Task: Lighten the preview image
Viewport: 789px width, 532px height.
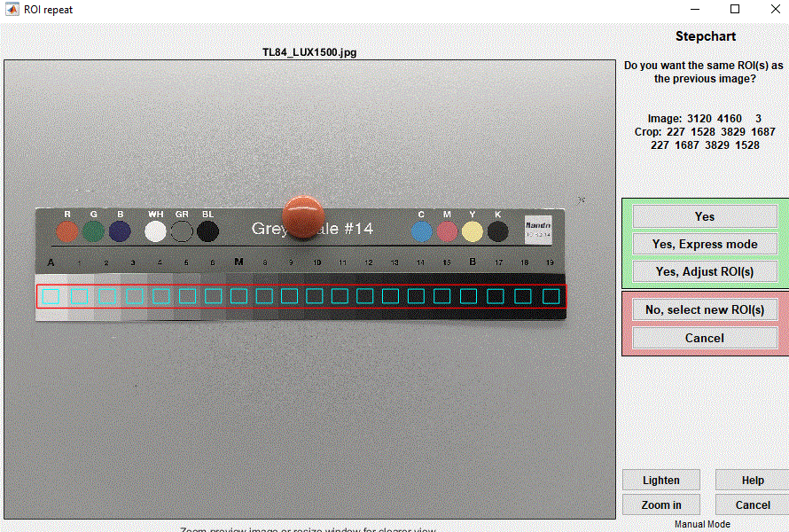Action: pos(660,481)
